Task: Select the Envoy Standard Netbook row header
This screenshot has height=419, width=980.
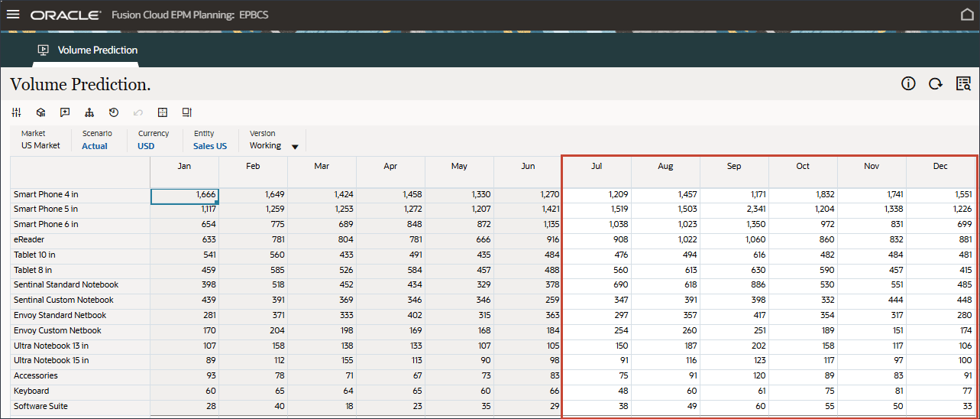Action: [80, 315]
